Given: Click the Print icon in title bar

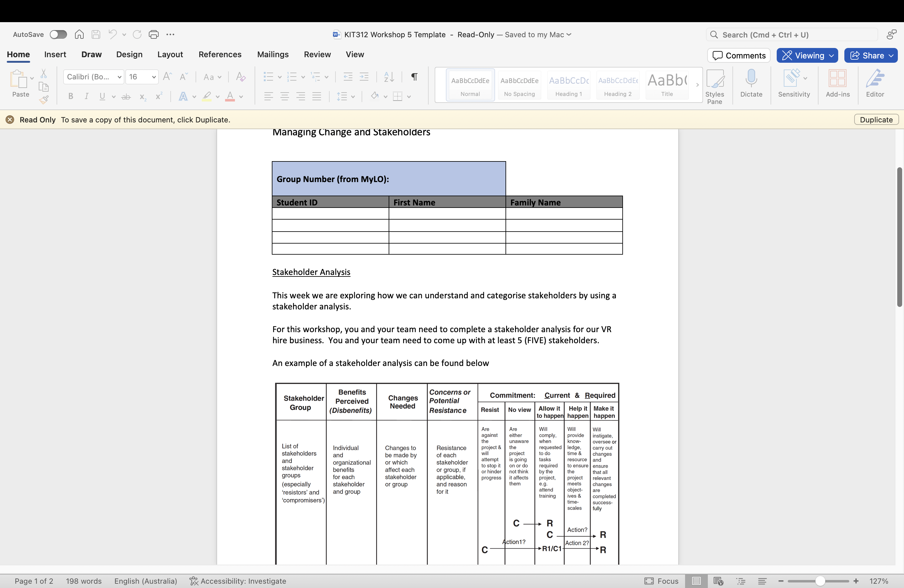Looking at the screenshot, I should click(153, 34).
